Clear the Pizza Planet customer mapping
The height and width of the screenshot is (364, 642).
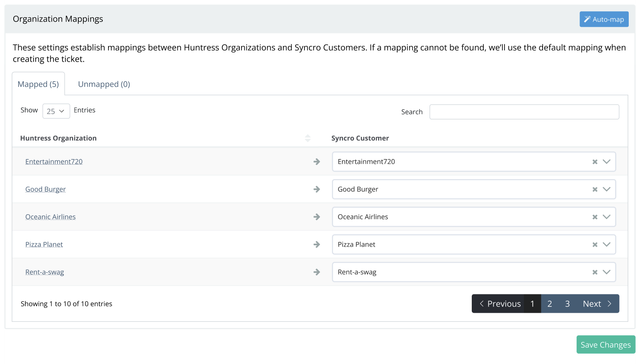(x=595, y=245)
